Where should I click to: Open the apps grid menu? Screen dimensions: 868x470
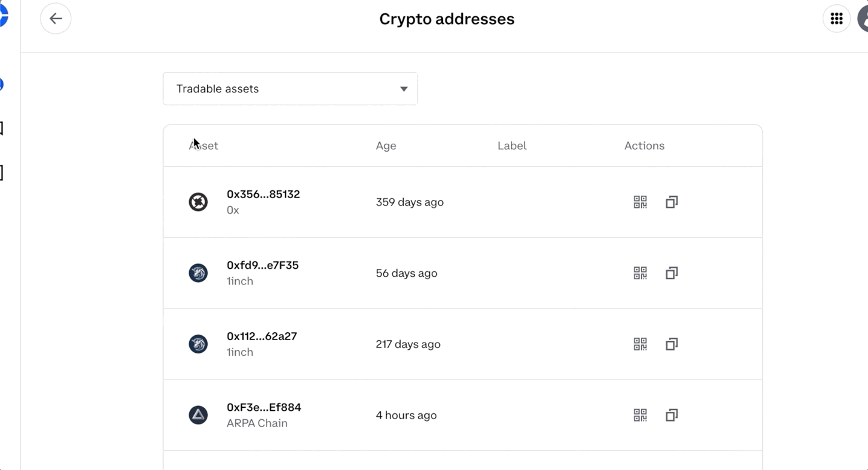837,19
